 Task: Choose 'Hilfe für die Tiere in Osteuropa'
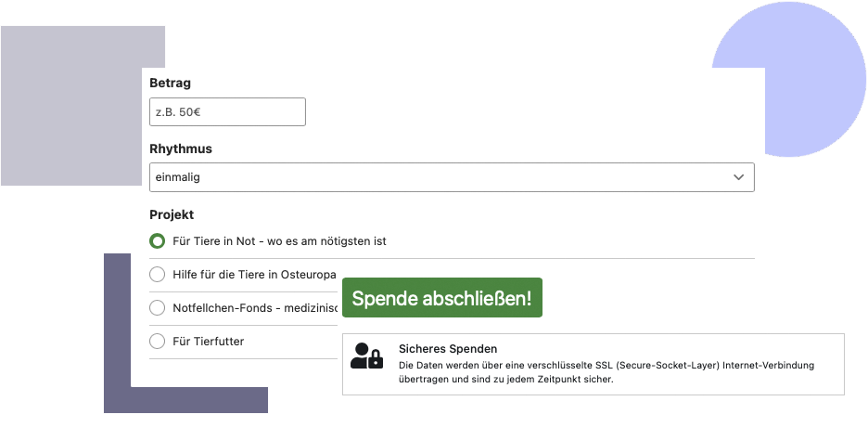pyautogui.click(x=158, y=275)
